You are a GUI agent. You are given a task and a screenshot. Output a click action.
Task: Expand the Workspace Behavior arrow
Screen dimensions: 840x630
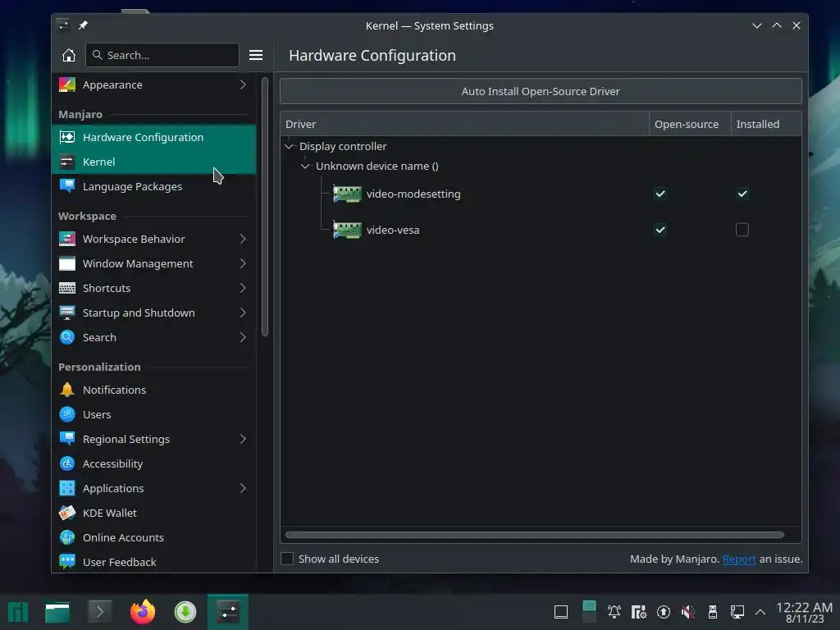243,239
